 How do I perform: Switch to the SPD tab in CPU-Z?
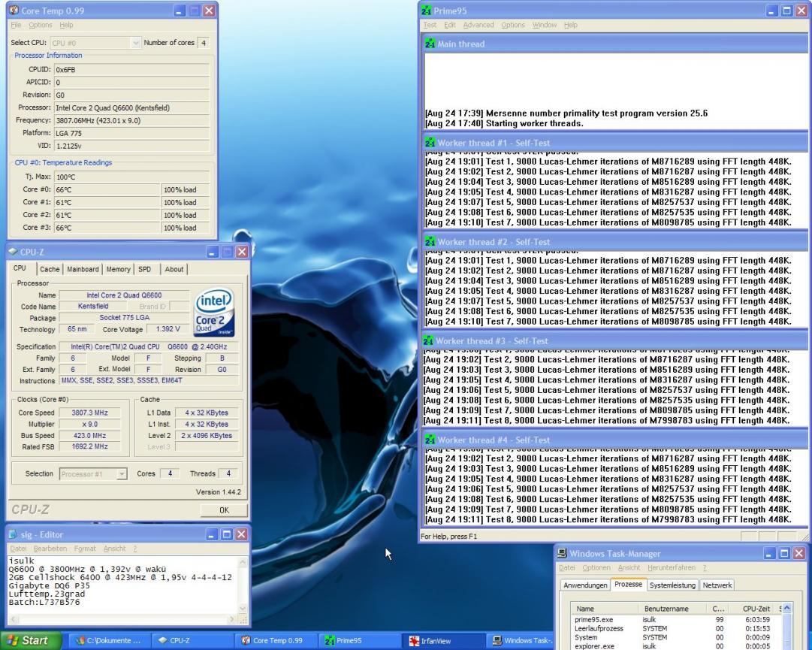click(x=146, y=269)
